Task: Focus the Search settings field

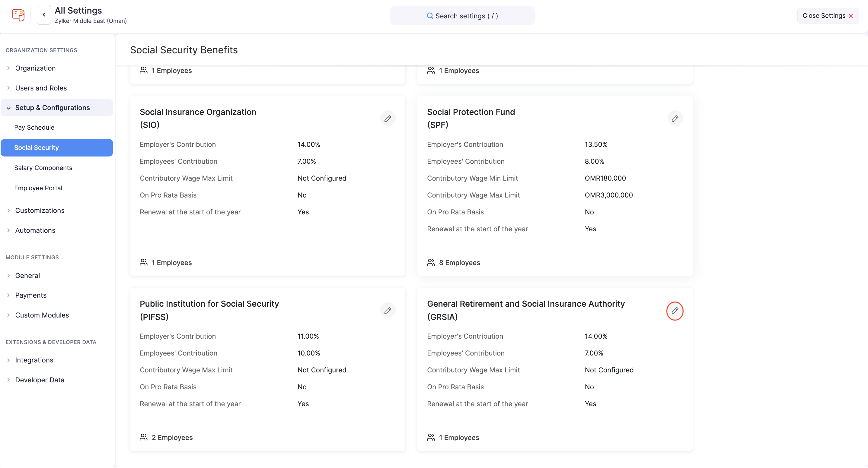Action: pyautogui.click(x=462, y=16)
